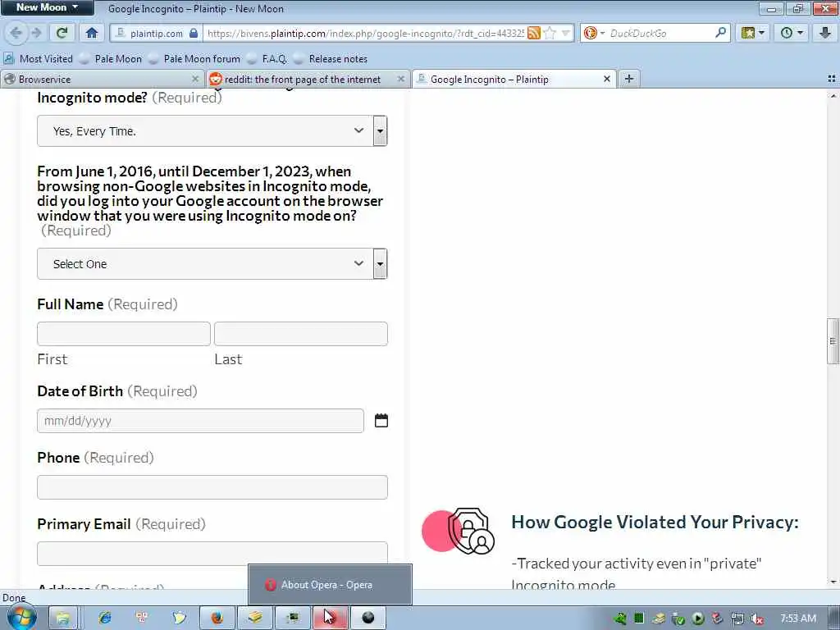Open the Release notes bookmark

331,59
